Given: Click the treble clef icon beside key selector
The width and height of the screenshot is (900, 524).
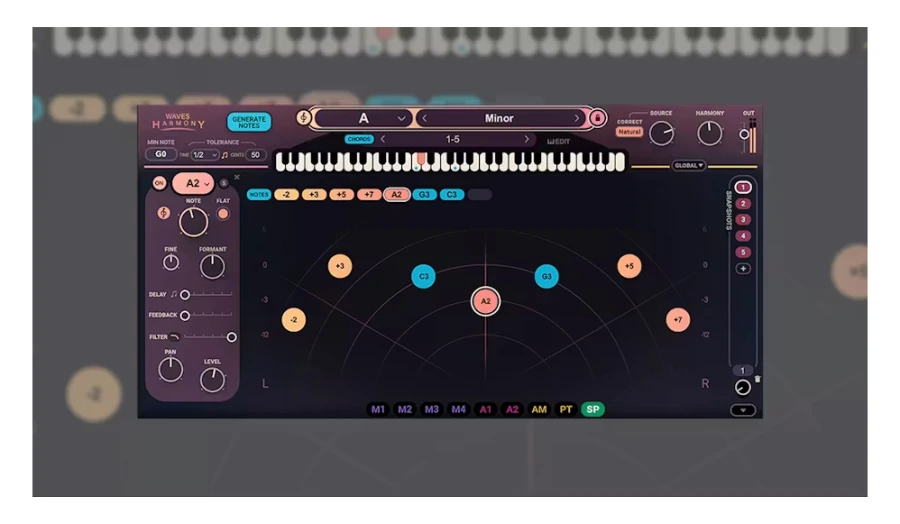Looking at the screenshot, I should (303, 118).
